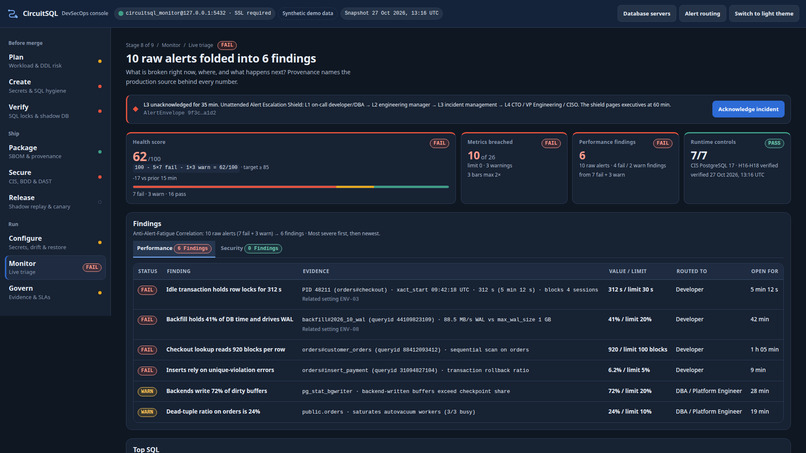Image resolution: width=806 pixels, height=453 pixels.
Task: Click the 312 s / limit 30 s value
Action: 631,289
